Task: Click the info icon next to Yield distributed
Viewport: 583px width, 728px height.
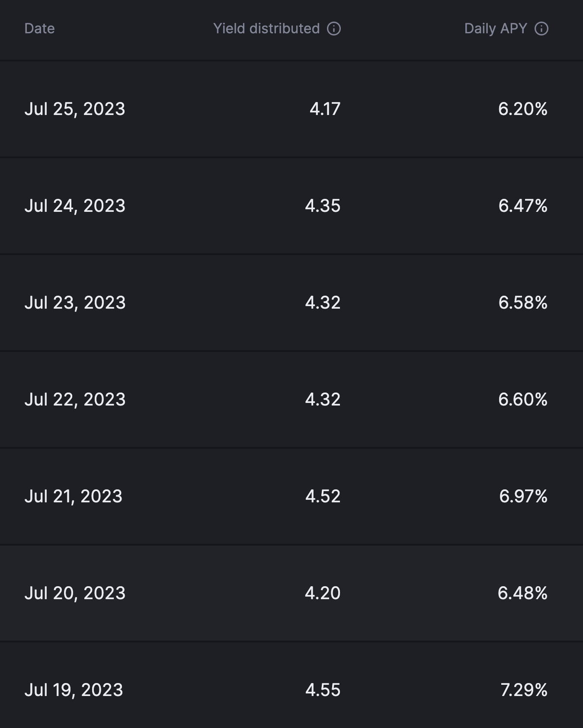Action: click(334, 29)
